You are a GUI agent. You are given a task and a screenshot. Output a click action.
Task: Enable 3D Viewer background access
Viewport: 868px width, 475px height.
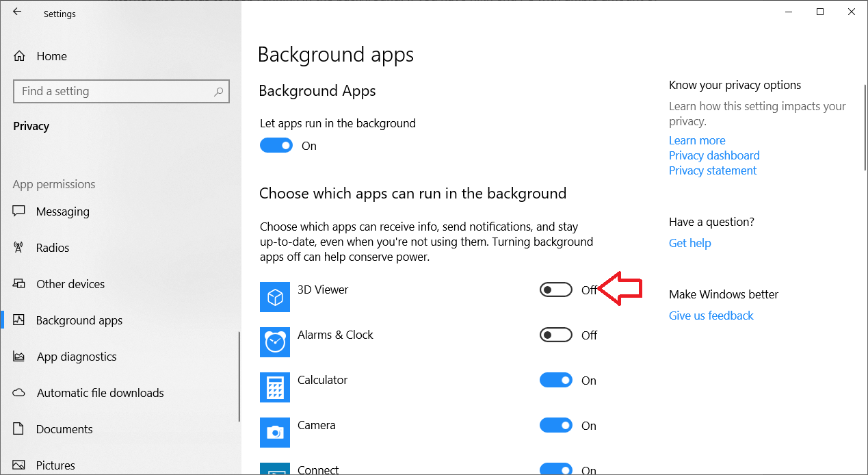[x=555, y=289]
